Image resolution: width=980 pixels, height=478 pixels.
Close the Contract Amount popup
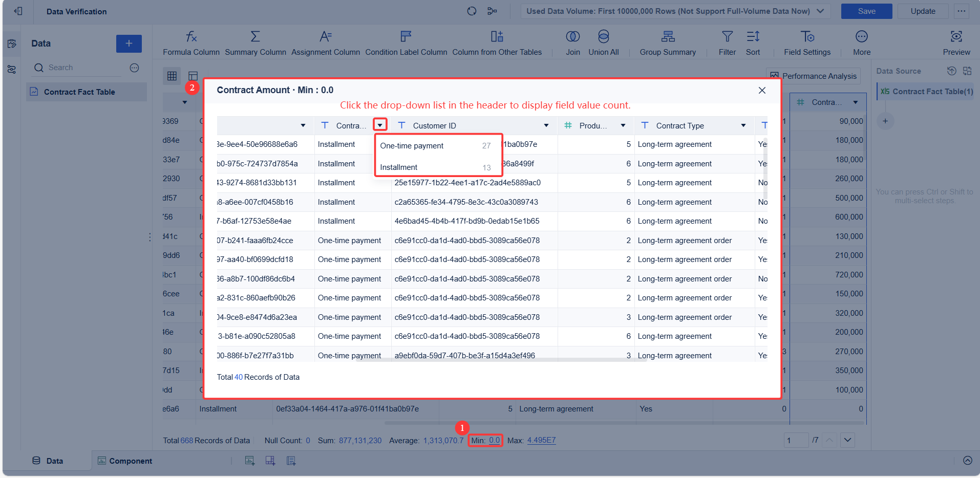[x=762, y=90]
